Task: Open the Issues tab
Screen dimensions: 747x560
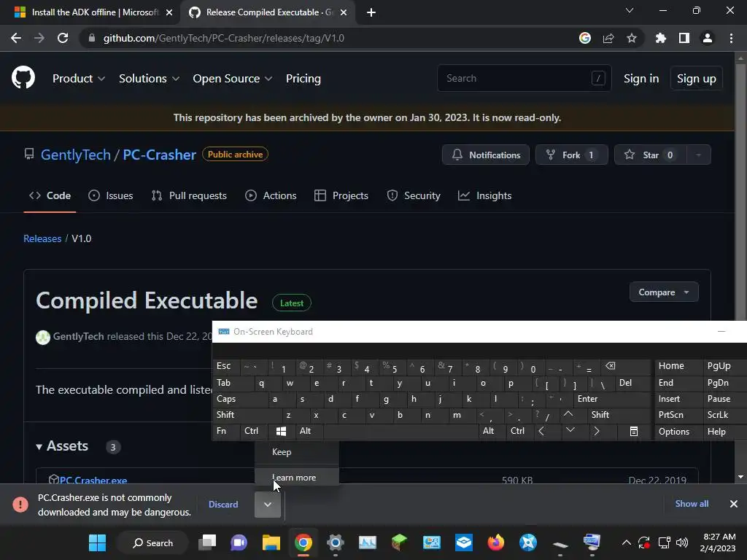Action: tap(111, 195)
